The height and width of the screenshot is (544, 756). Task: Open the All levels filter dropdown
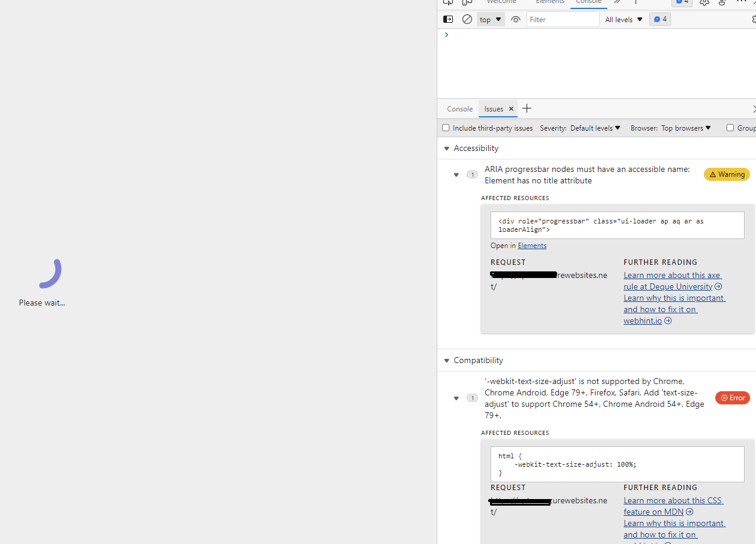click(x=623, y=19)
